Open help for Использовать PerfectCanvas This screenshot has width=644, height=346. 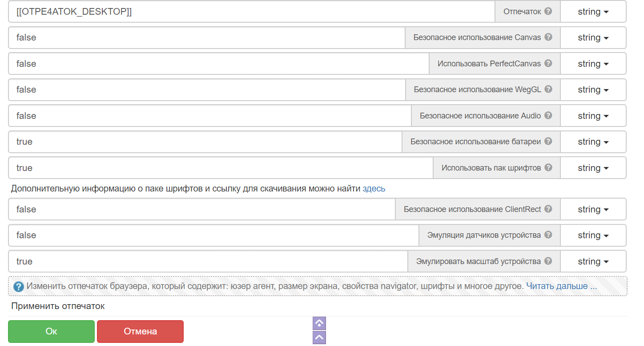click(548, 63)
